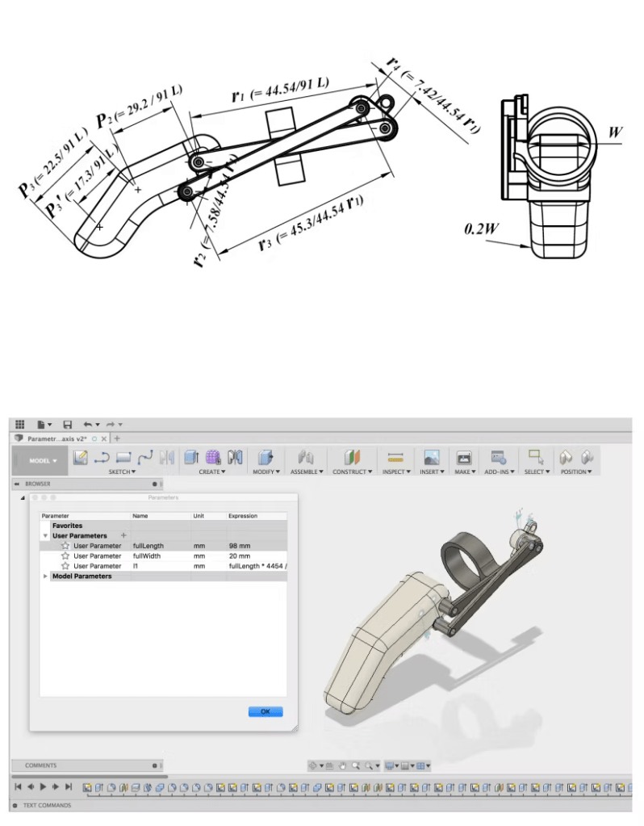Viewport: 644px width, 826px height.
Task: Open the MODEL workspace dropdown
Action: pos(44,461)
